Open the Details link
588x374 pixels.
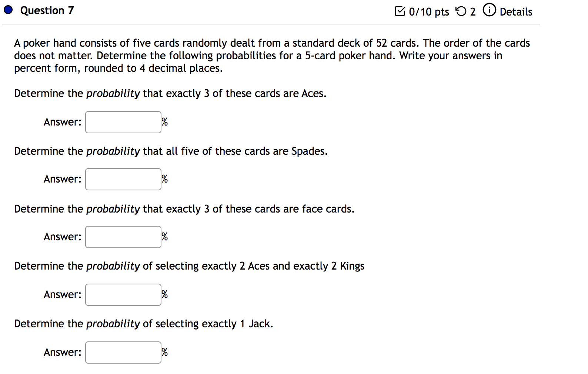click(x=517, y=12)
